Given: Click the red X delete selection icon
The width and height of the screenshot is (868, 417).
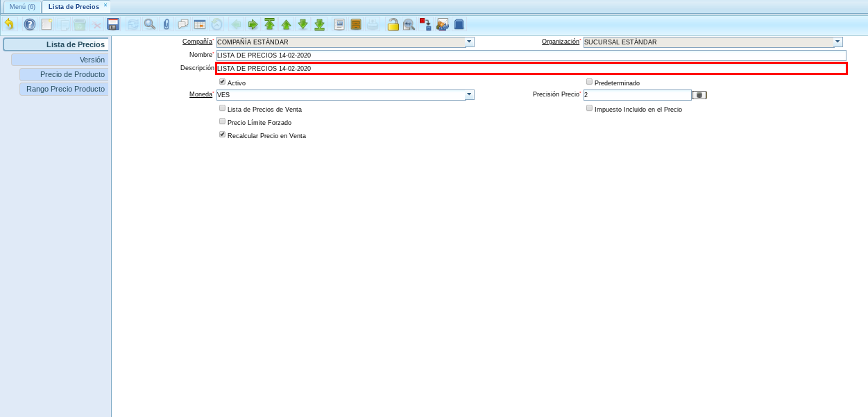Looking at the screenshot, I should pyautogui.click(x=96, y=25).
